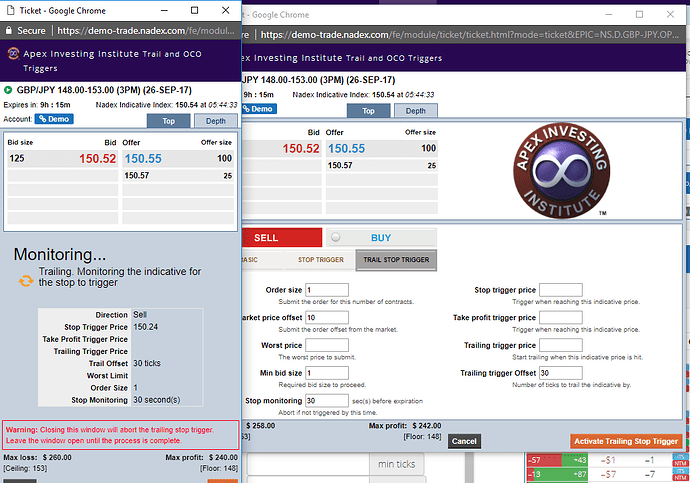690x483 pixels.
Task: Select the Depth tab in front Ticket window
Action: [x=216, y=121]
